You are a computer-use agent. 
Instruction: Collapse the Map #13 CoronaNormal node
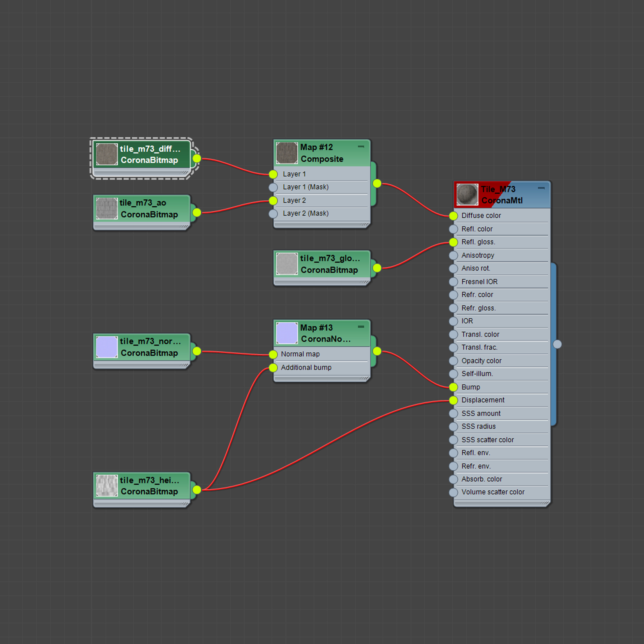point(361,327)
